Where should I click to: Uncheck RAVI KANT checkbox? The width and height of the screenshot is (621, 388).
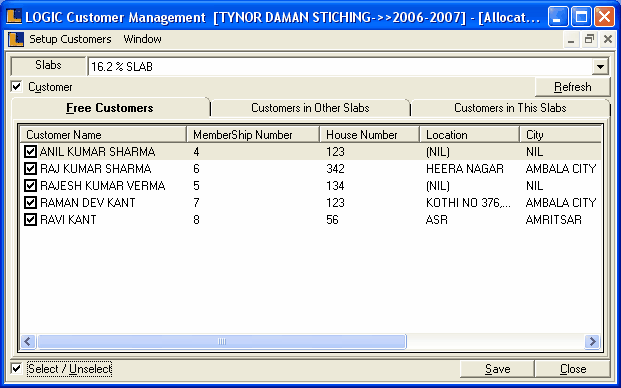pos(30,220)
